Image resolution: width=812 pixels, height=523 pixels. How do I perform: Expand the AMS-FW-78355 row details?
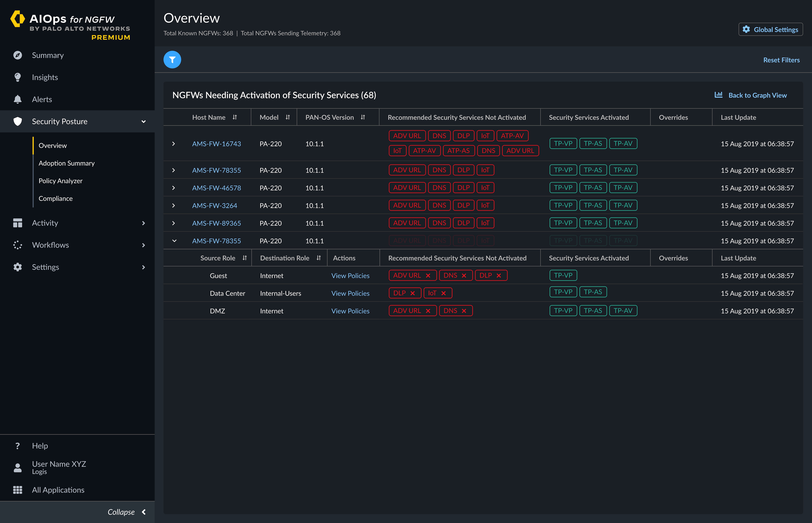pos(173,170)
